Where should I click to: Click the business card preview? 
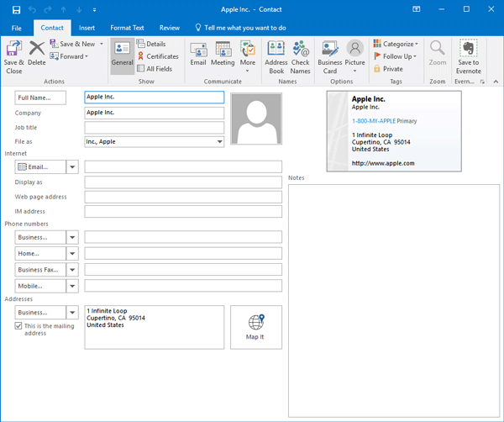pos(394,131)
